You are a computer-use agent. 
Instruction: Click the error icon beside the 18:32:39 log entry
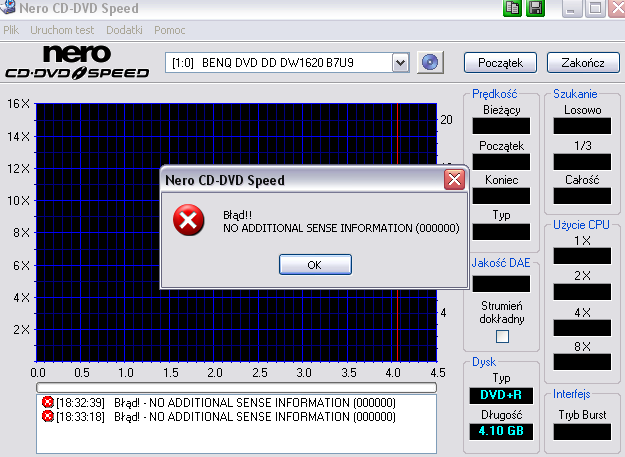coord(48,402)
